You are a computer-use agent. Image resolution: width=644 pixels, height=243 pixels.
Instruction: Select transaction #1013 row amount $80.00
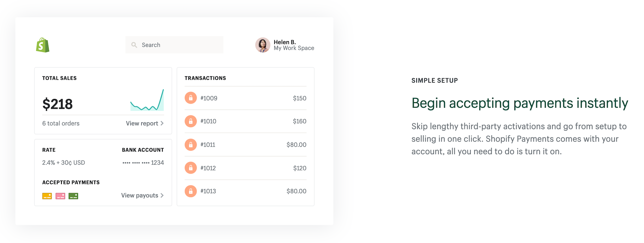click(296, 191)
